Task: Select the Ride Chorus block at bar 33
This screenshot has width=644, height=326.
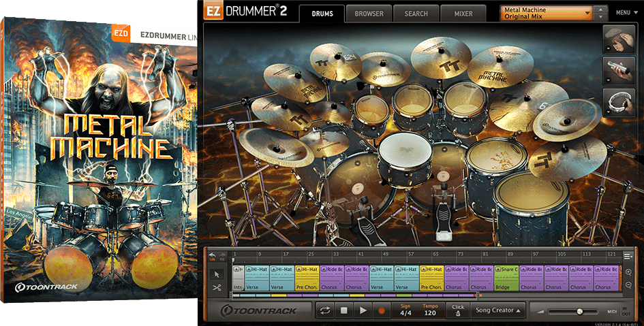Action: [x=332, y=278]
